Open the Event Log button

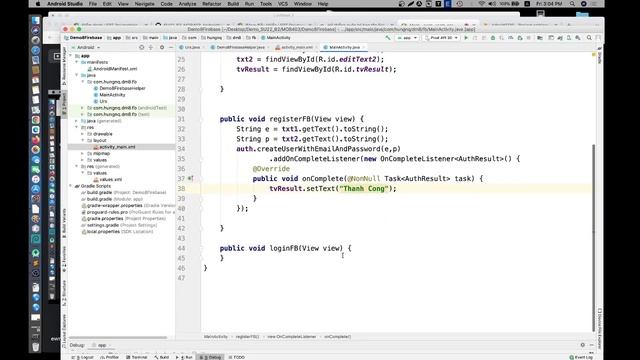pos(581,357)
